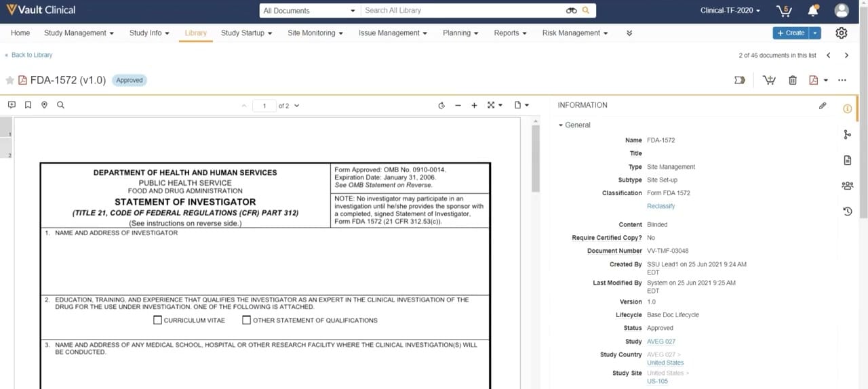Open the Study Startup menu
Image resolution: width=868 pixels, height=389 pixels.
[246, 33]
